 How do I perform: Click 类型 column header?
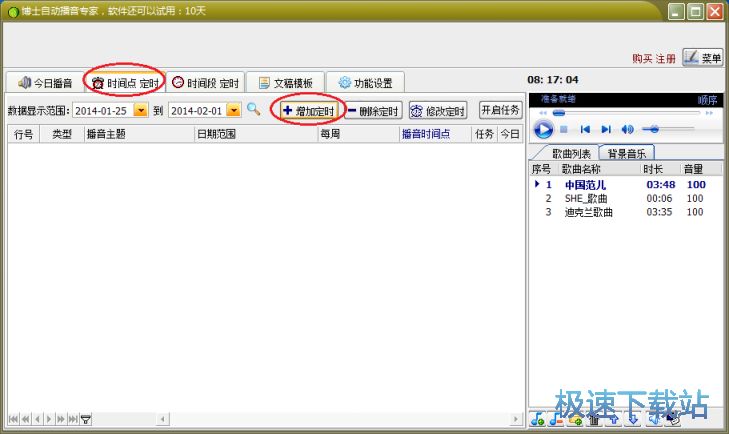[x=61, y=134]
